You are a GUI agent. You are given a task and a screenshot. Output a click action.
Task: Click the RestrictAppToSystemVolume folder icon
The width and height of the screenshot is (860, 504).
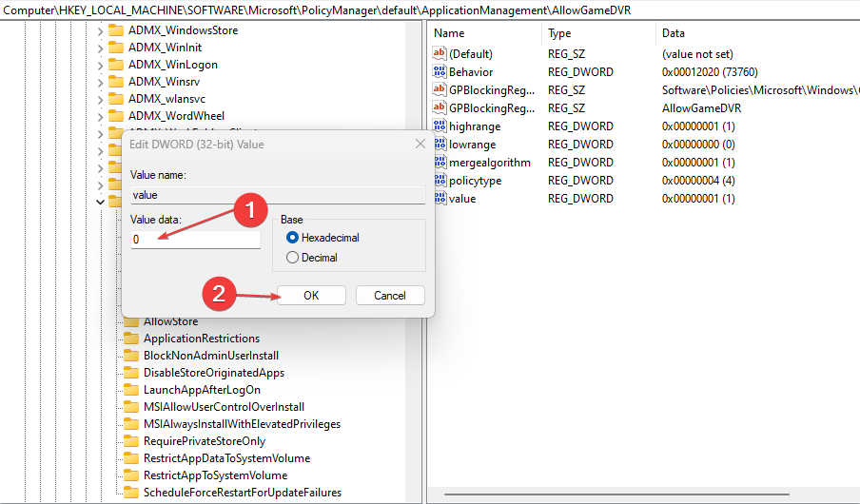(x=131, y=475)
